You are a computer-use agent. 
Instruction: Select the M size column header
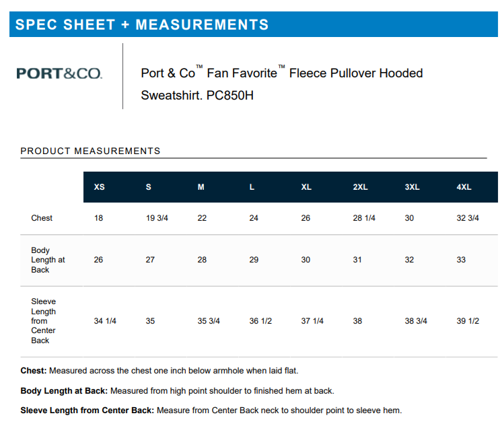201,187
